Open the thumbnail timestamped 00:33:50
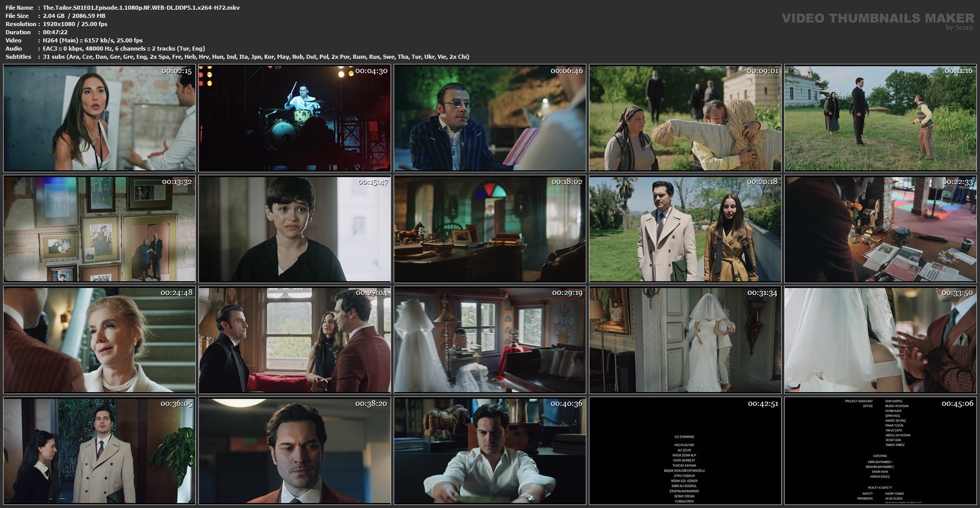The height and width of the screenshot is (508, 980). coord(881,340)
